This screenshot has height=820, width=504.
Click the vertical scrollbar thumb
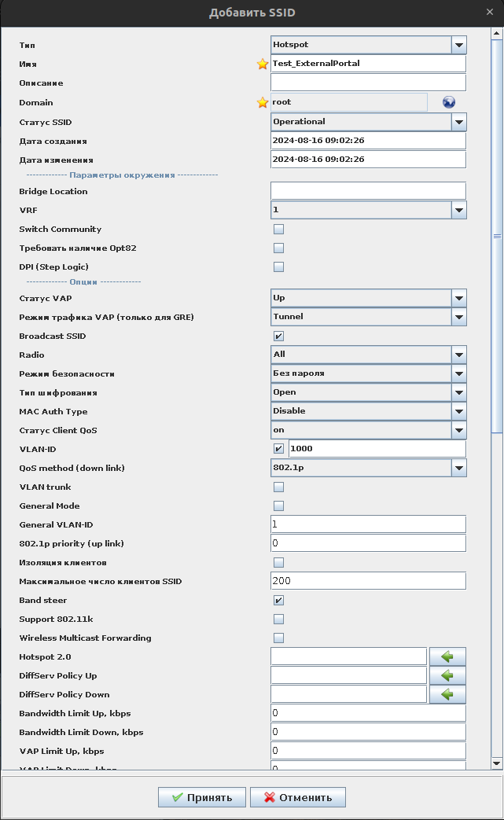[x=496, y=236]
